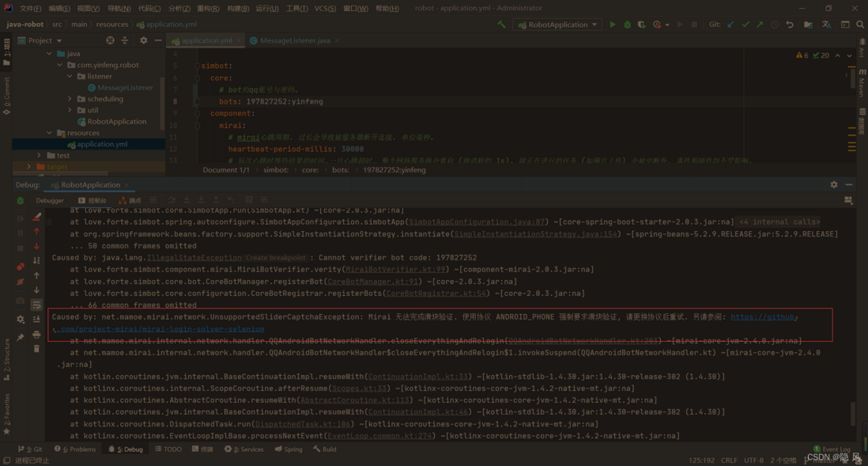Click MiraiBotVerifier.kt:99 stack link
This screenshot has width=868, height=466.
click(x=395, y=269)
